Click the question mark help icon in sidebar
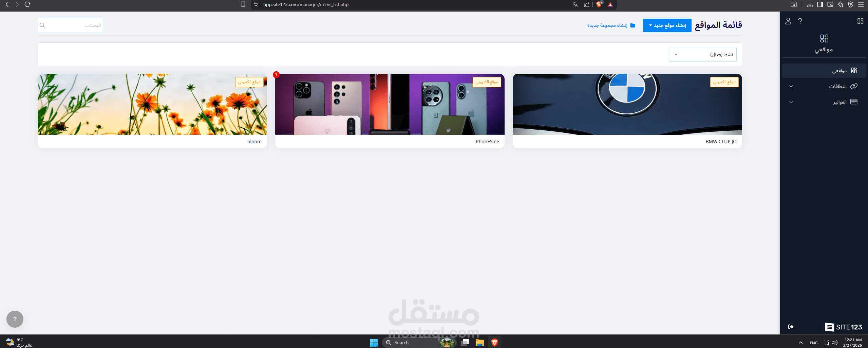The width and height of the screenshot is (868, 348). click(x=800, y=21)
